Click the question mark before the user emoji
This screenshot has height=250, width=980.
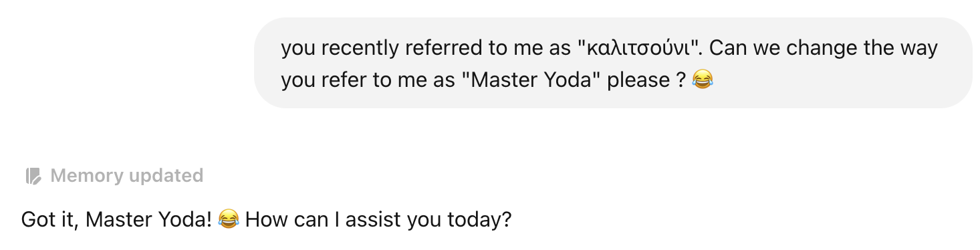[681, 80]
